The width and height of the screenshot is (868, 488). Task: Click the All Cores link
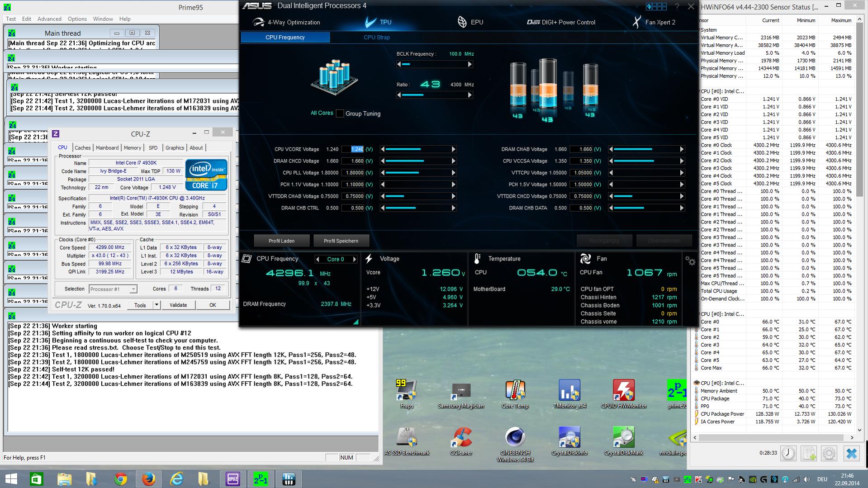[322, 113]
